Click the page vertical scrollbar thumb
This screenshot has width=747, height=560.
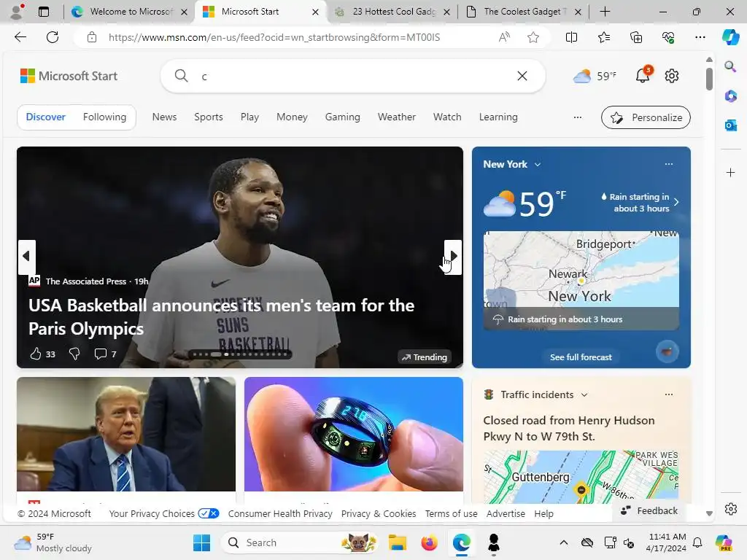click(709, 79)
